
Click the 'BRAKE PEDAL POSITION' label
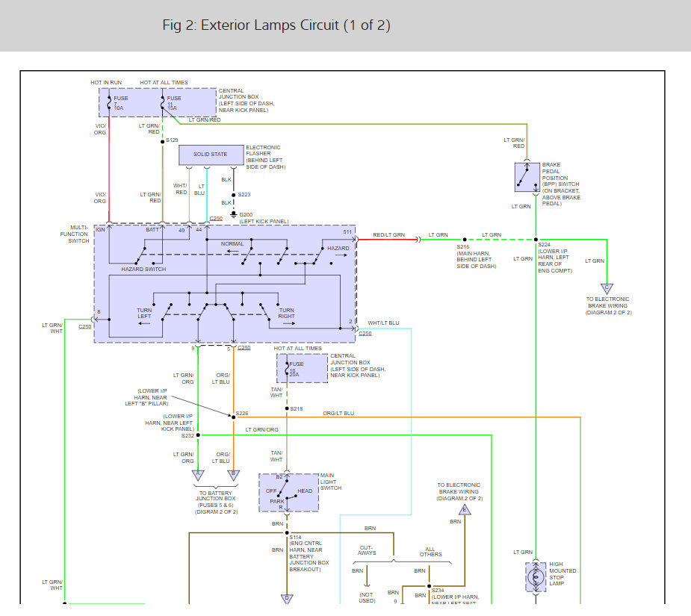[555, 172]
